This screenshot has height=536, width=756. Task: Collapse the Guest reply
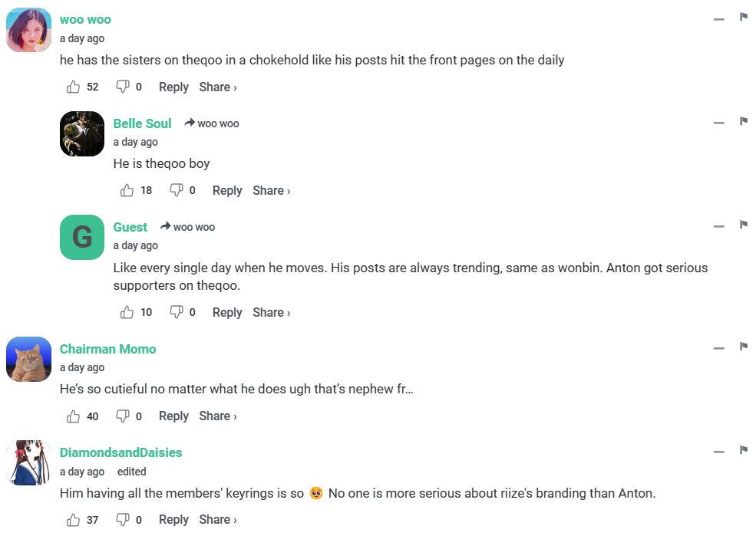(718, 226)
